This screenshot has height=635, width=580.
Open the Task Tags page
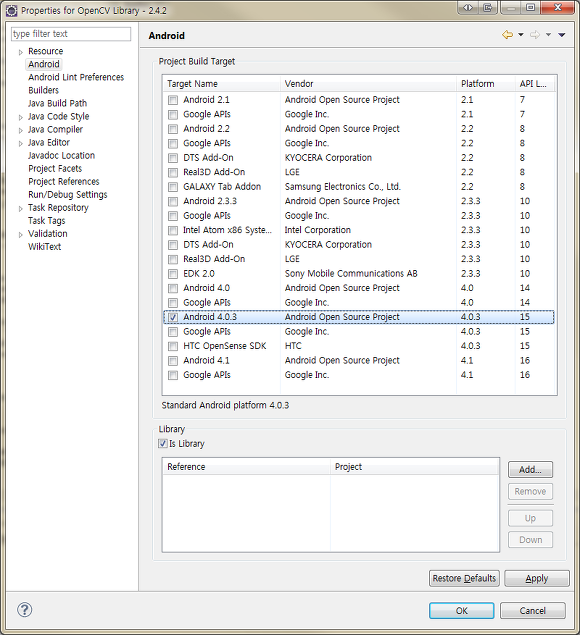tap(47, 220)
